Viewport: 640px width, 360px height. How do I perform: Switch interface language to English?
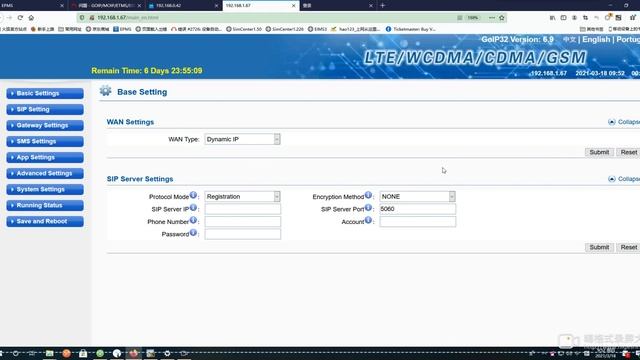596,40
